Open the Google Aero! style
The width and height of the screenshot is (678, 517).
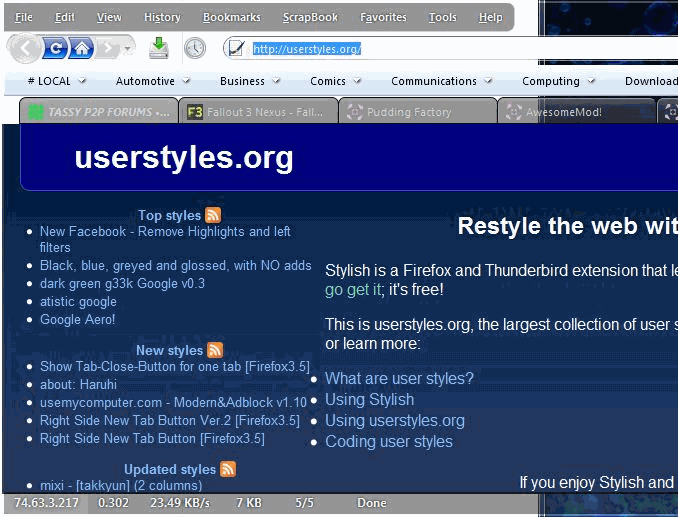(77, 319)
